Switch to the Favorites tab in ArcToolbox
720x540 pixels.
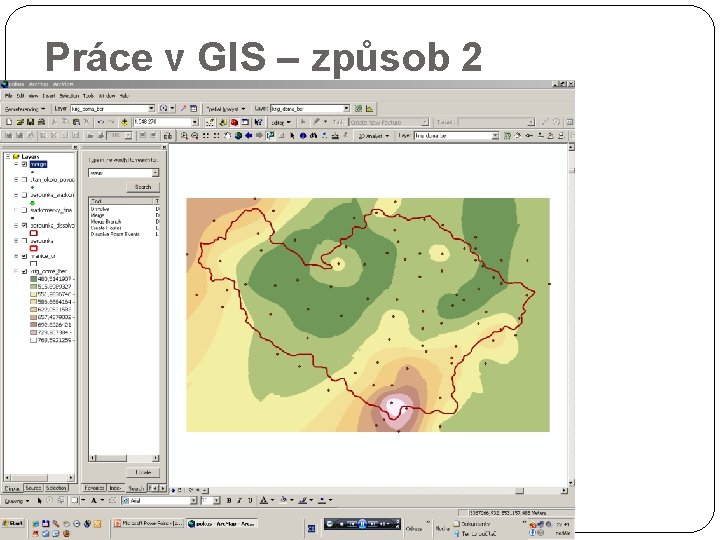tap(94, 488)
